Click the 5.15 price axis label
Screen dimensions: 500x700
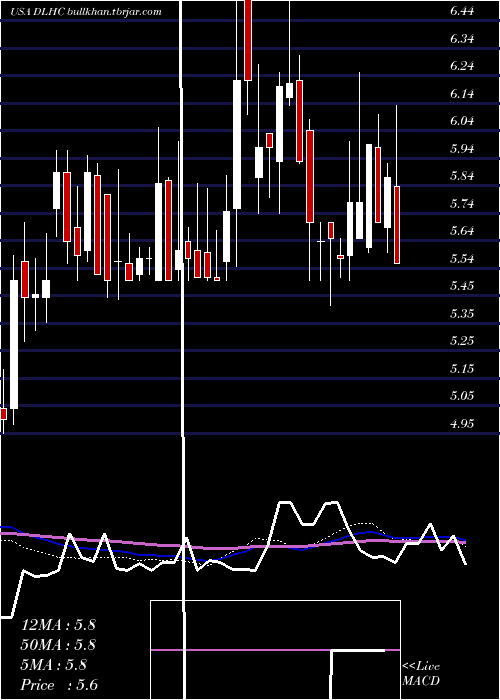point(462,368)
